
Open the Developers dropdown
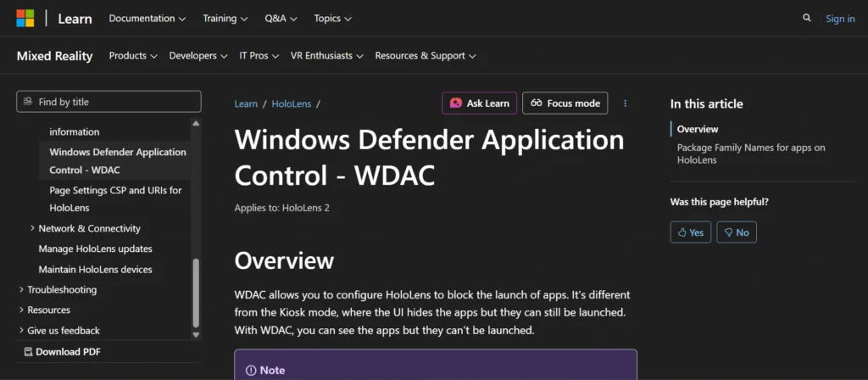tap(198, 55)
